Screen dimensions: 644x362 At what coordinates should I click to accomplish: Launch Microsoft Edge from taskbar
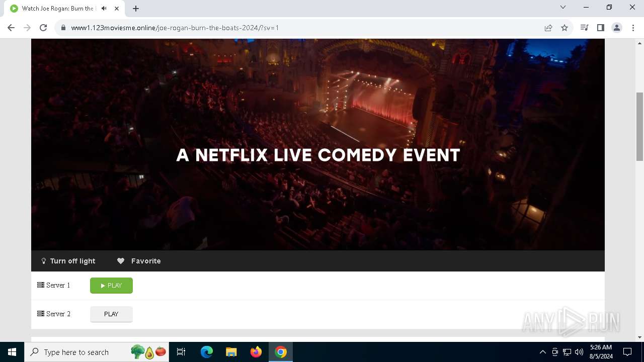pos(207,352)
